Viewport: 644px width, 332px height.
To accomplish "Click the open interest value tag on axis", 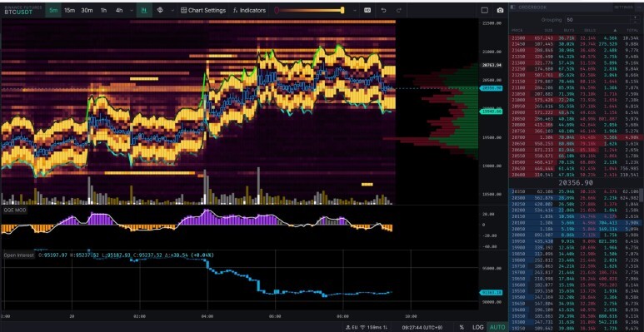I will (x=492, y=293).
